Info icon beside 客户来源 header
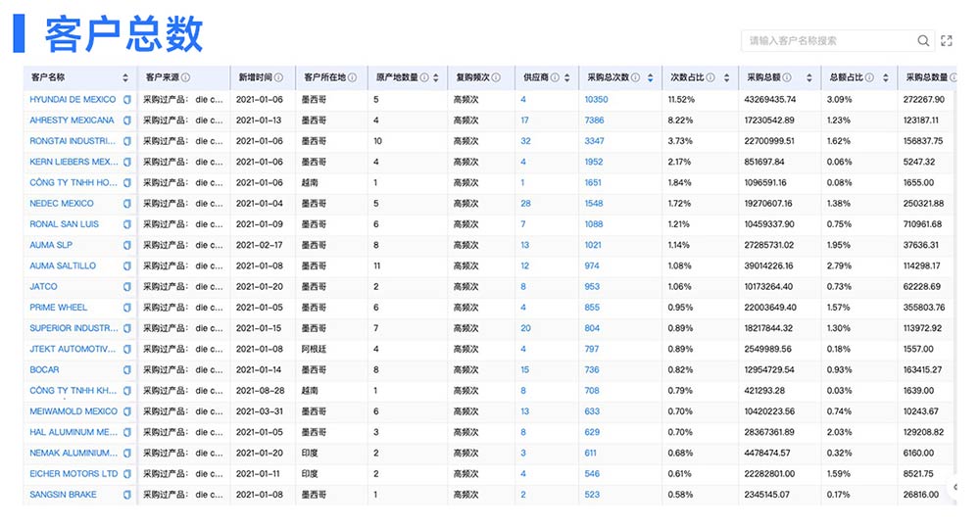 click(185, 77)
